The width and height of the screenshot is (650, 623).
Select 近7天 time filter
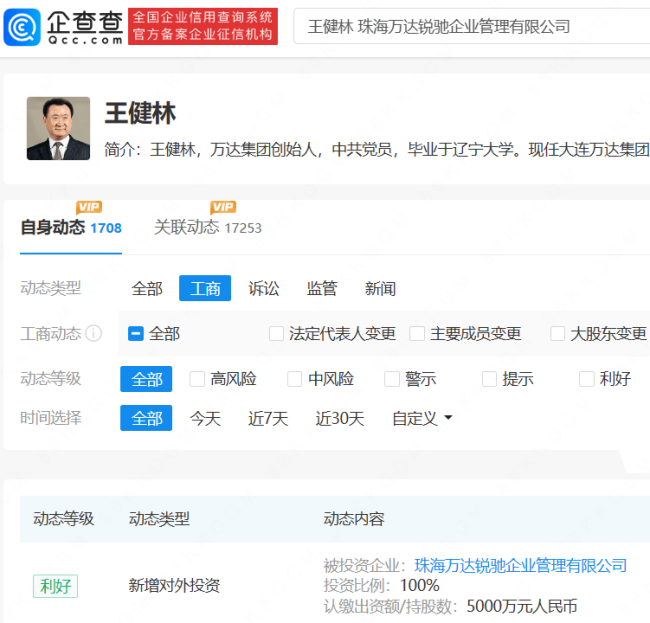268,418
